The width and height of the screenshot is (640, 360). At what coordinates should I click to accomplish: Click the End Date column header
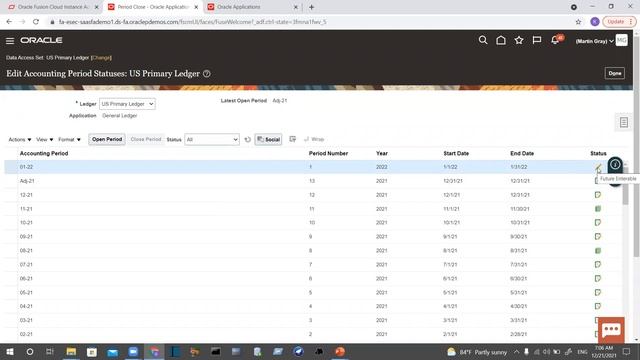coord(522,153)
